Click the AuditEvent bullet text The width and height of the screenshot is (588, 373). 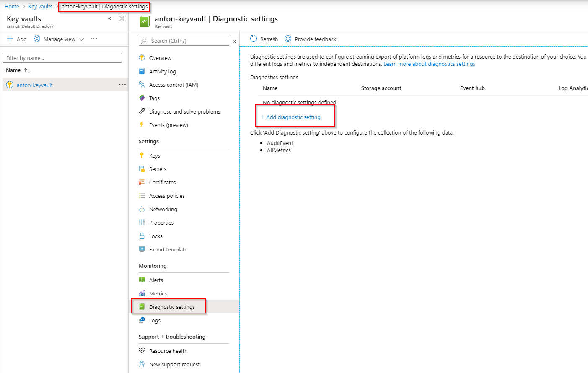(x=280, y=143)
